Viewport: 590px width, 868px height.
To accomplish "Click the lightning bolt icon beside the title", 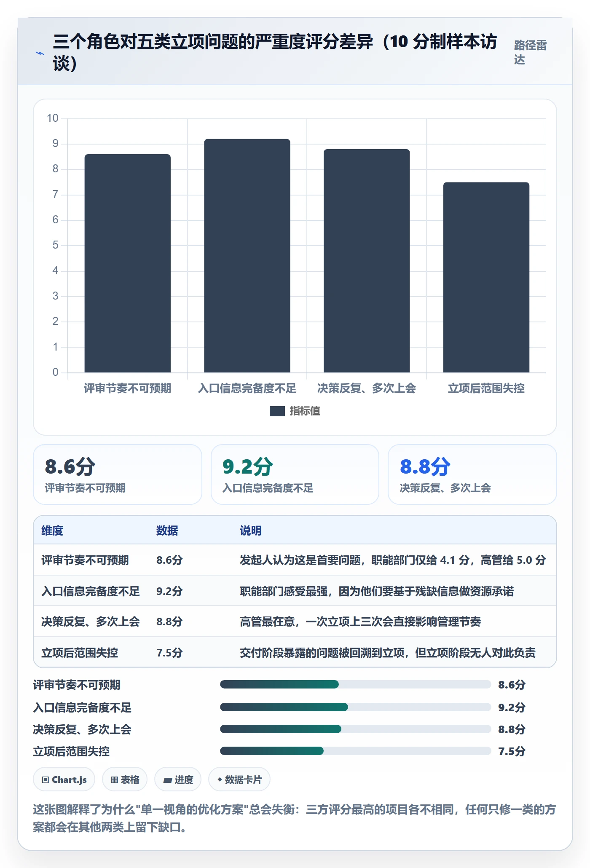I will tap(40, 53).
